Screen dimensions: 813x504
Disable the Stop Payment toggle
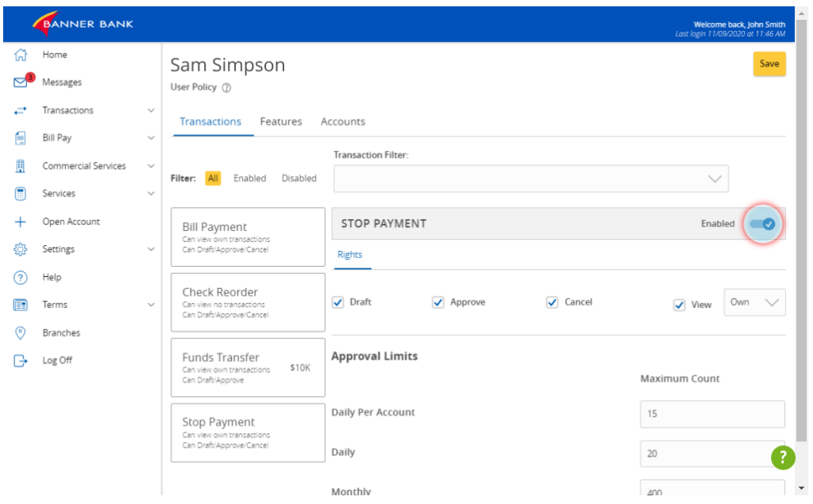point(762,225)
